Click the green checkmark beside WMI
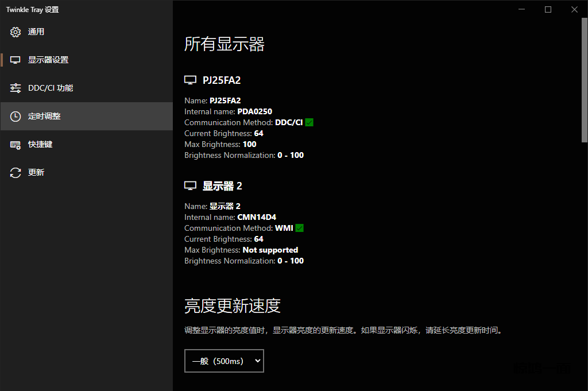Image resolution: width=588 pixels, height=391 pixels. [299, 228]
